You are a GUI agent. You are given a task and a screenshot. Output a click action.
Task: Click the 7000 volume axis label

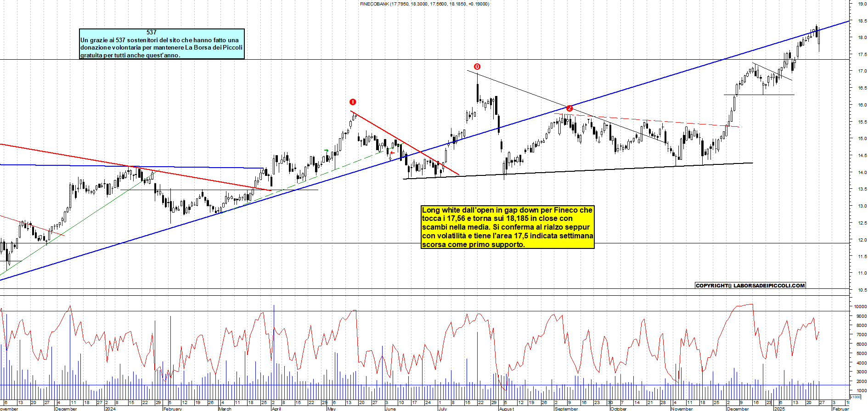tap(862, 335)
